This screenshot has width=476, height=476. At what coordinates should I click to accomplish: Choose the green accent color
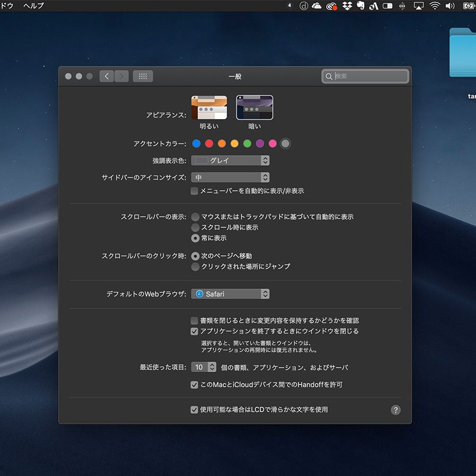click(247, 143)
